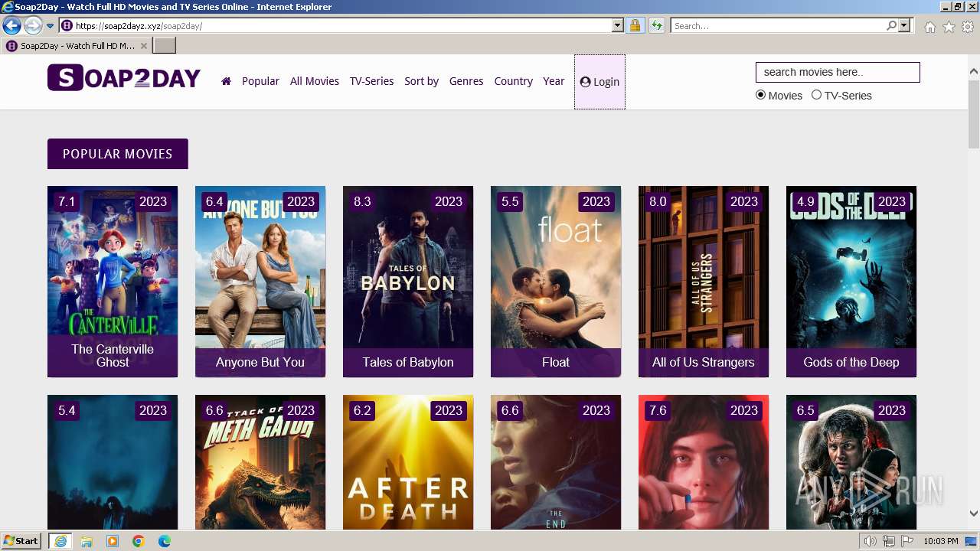This screenshot has height=551, width=980.
Task: Open Internet Explorer from the taskbar
Action: pyautogui.click(x=60, y=541)
